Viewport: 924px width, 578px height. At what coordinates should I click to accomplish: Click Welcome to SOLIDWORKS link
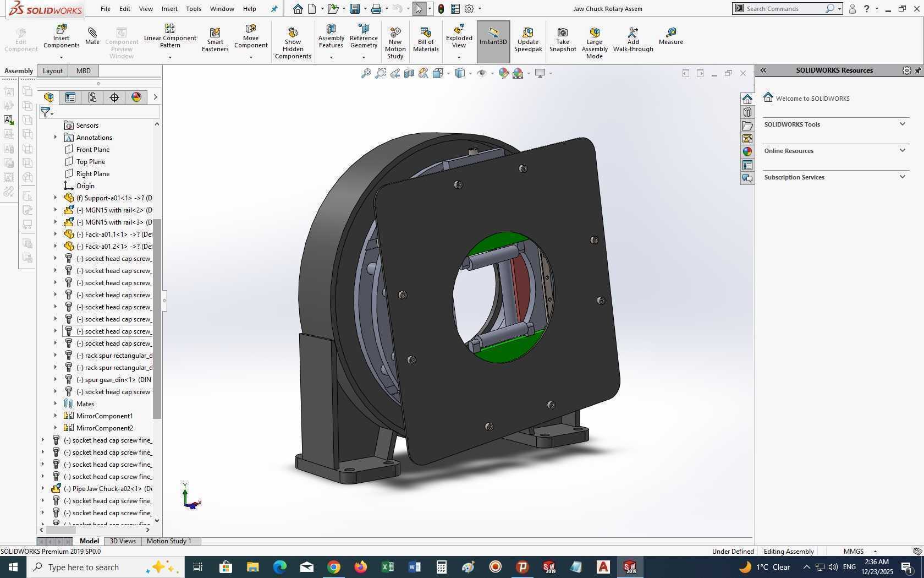tap(812, 99)
